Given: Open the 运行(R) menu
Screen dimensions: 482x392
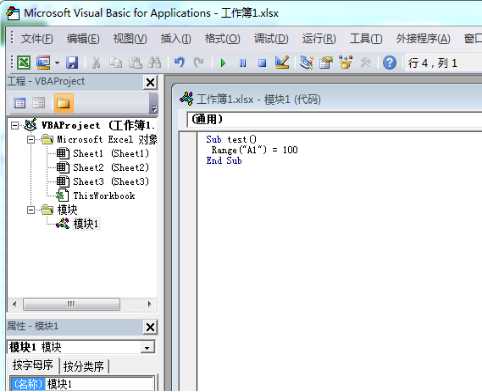Looking at the screenshot, I should 319,39.
